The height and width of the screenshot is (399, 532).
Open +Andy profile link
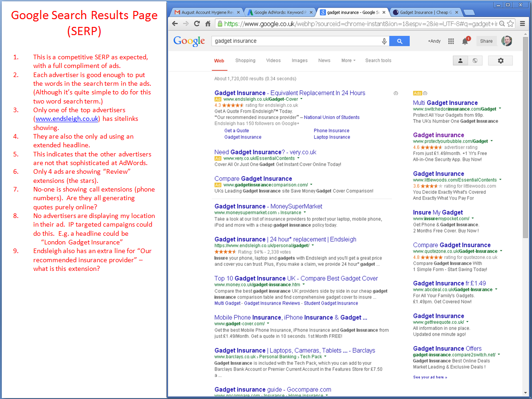[434, 41]
